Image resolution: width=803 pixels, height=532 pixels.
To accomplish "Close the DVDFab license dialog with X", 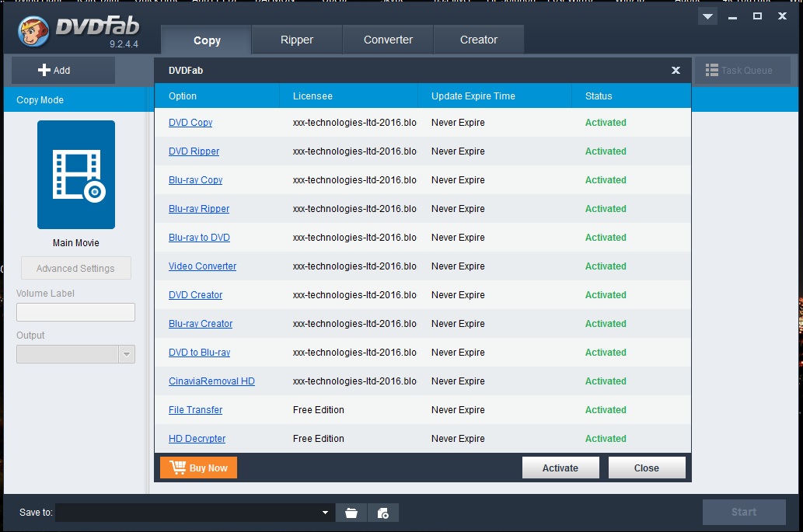I will 676,70.
